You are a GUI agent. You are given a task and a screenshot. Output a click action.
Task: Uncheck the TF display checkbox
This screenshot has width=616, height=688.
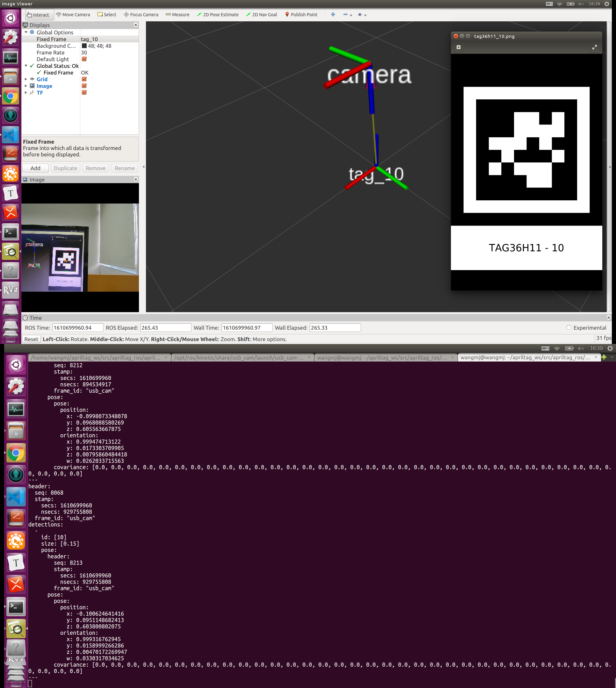(84, 92)
